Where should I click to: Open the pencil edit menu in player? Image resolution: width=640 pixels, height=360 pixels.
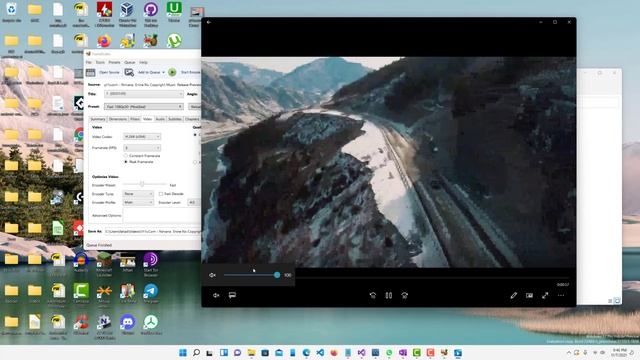click(x=513, y=295)
